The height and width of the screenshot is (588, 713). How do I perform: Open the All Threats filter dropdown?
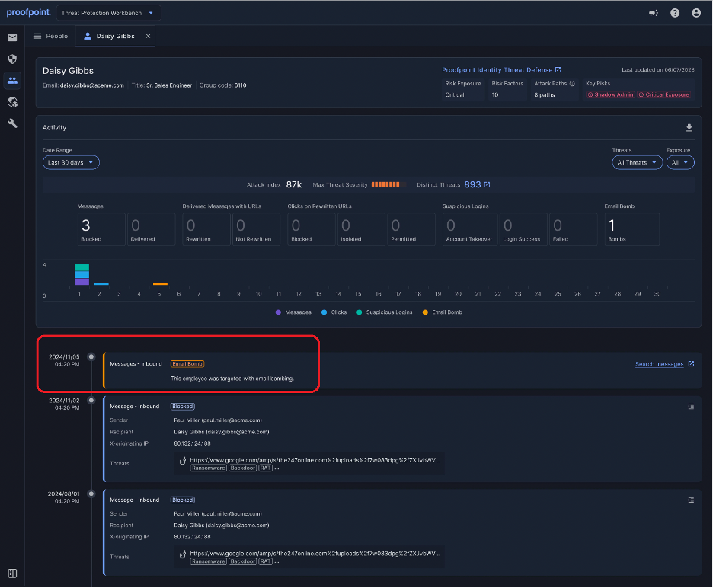point(637,162)
